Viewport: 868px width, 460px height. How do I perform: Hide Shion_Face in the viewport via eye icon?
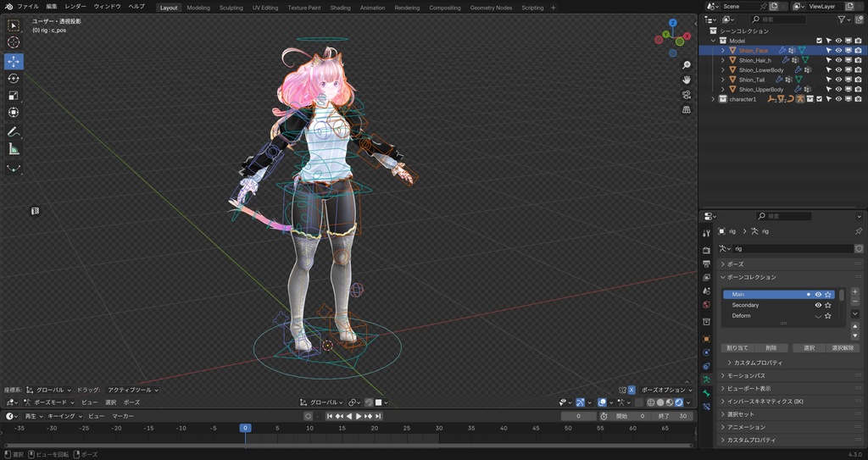838,50
